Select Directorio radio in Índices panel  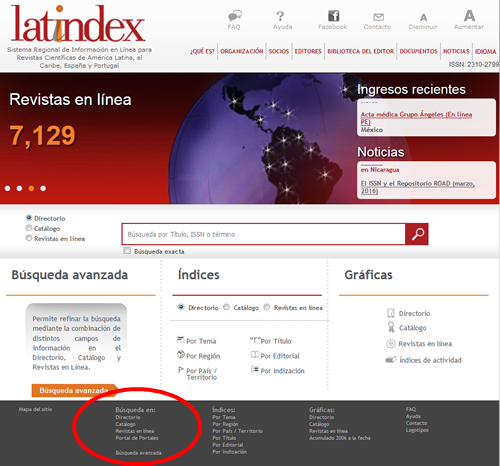coord(181,307)
